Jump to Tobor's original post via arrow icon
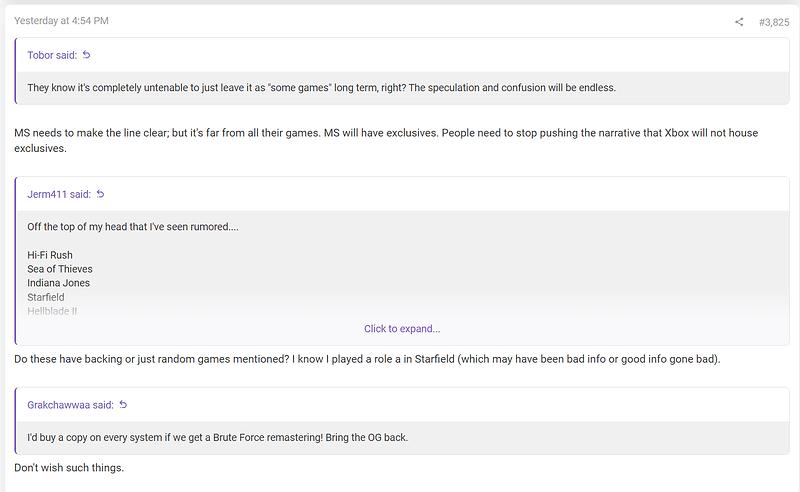This screenshot has width=800, height=492. 87,55
